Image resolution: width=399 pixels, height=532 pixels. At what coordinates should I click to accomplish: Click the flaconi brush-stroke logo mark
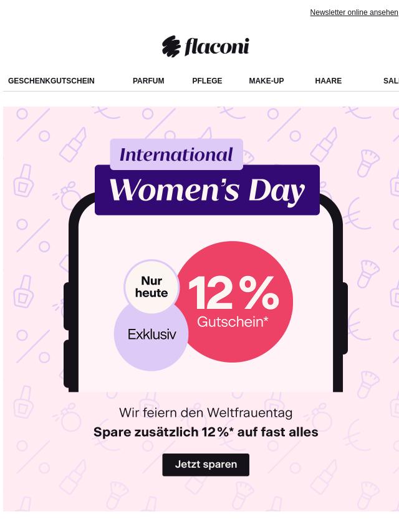pyautogui.click(x=171, y=46)
